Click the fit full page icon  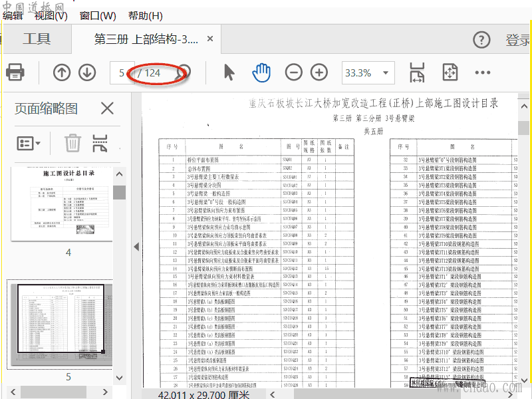pos(450,72)
